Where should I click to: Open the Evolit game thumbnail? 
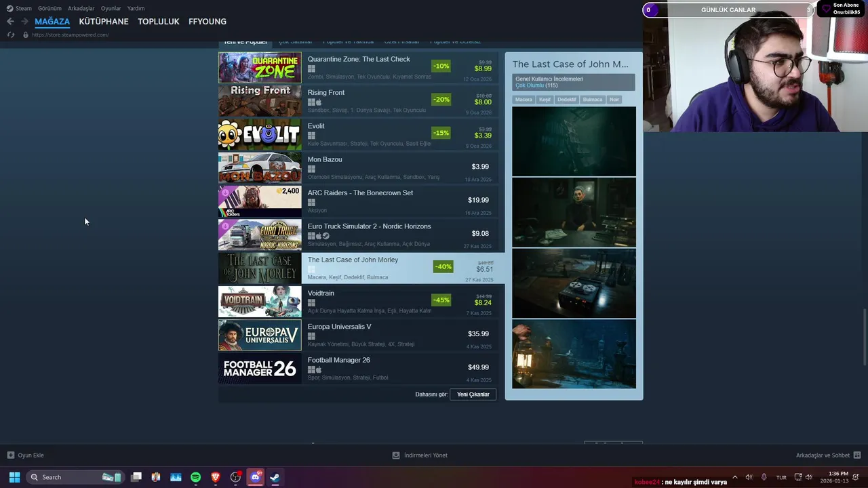[260, 135]
